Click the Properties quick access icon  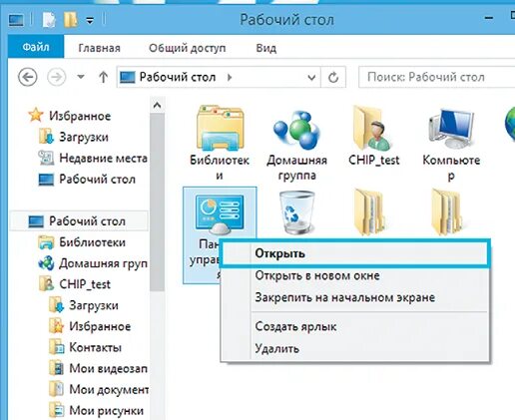pos(49,20)
